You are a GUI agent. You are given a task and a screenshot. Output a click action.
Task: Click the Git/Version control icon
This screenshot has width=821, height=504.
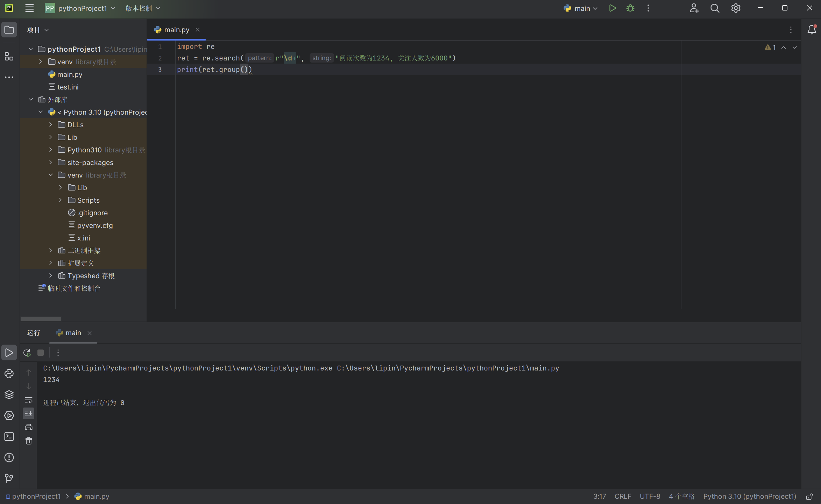point(8,478)
